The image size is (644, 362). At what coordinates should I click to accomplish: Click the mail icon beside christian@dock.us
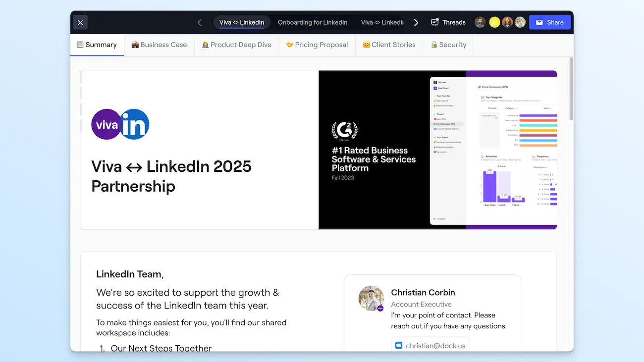[399, 346]
